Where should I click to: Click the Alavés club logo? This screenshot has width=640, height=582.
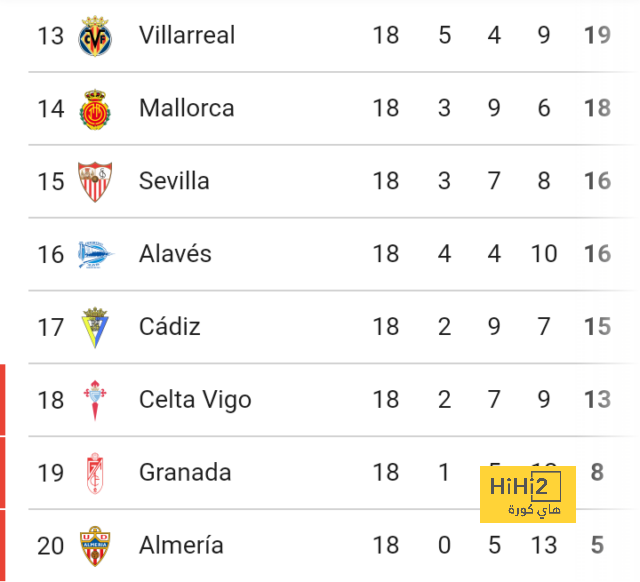pos(96,255)
